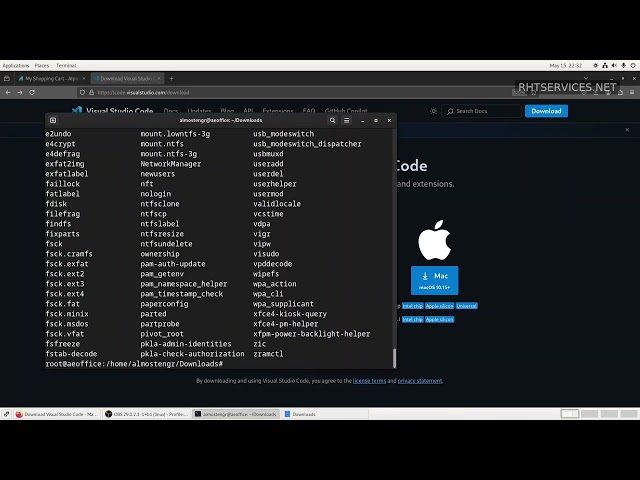The width and height of the screenshot is (640, 480).
Task: Click 'zramctl' in terminal output
Action: tap(268, 354)
